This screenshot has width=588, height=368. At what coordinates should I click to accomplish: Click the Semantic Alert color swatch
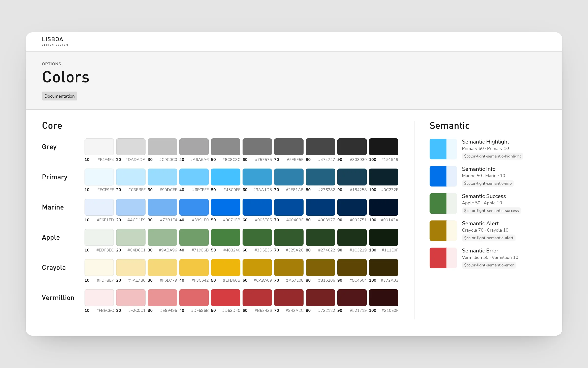443,231
